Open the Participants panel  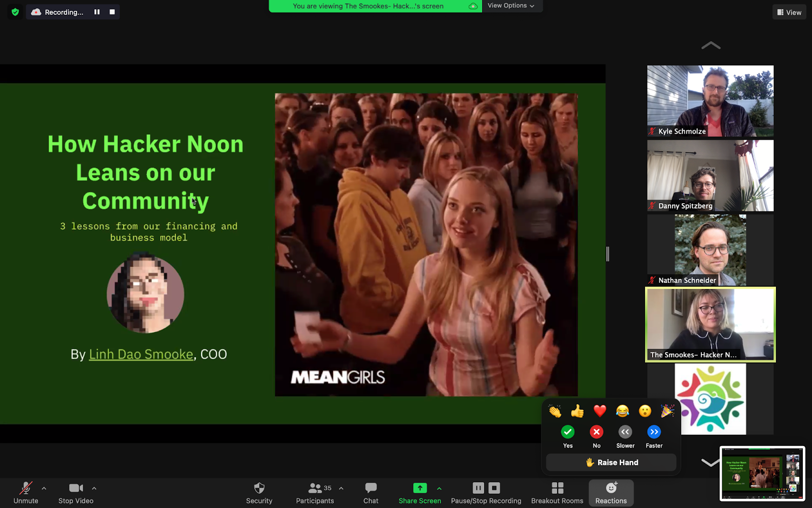315,493
